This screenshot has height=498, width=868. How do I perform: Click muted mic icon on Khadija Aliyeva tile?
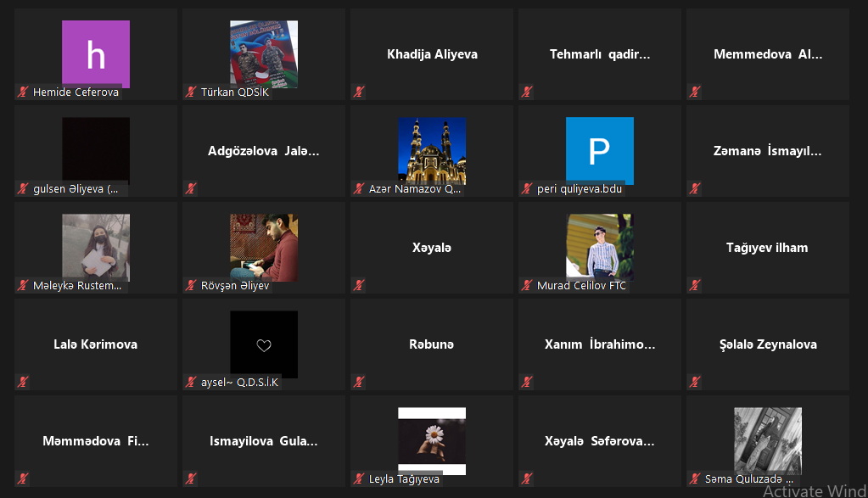[359, 92]
